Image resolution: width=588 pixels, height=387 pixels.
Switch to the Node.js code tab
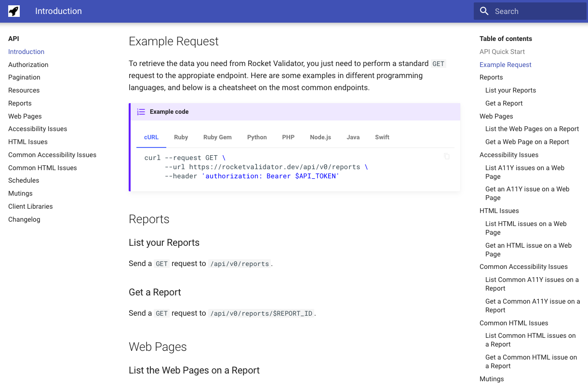(x=321, y=137)
